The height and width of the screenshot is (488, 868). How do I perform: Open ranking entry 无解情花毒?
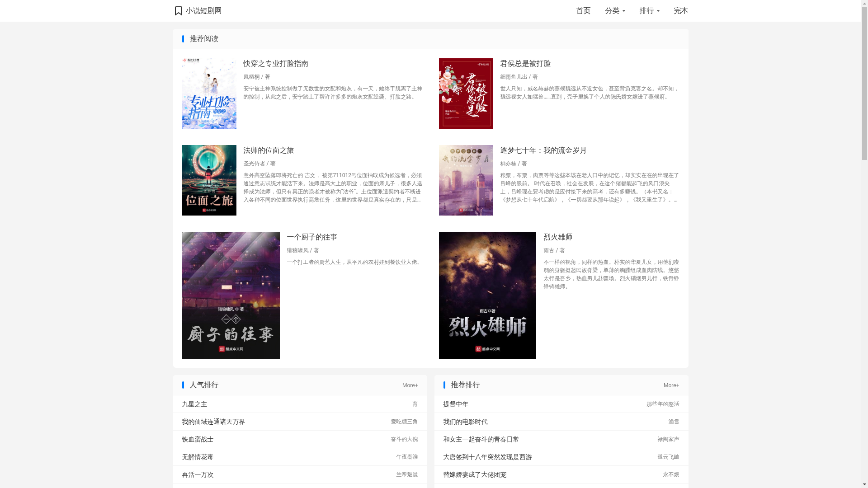tap(198, 457)
